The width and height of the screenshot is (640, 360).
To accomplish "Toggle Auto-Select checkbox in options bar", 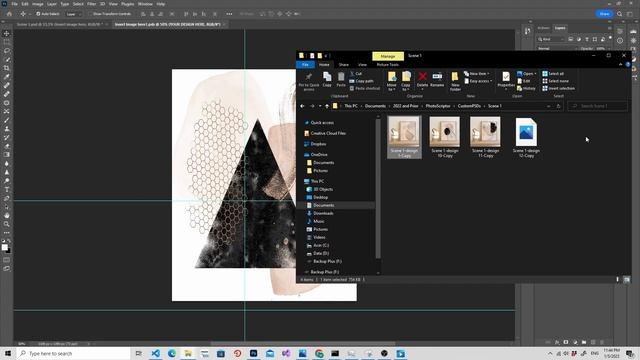I will click(x=38, y=14).
